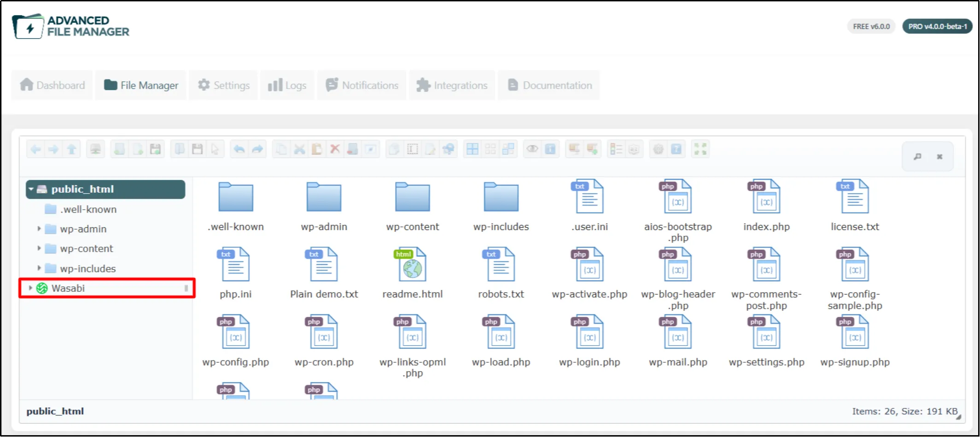This screenshot has height=437, width=980.
Task: Create a new folder with toolbar icon
Action: coord(119,149)
